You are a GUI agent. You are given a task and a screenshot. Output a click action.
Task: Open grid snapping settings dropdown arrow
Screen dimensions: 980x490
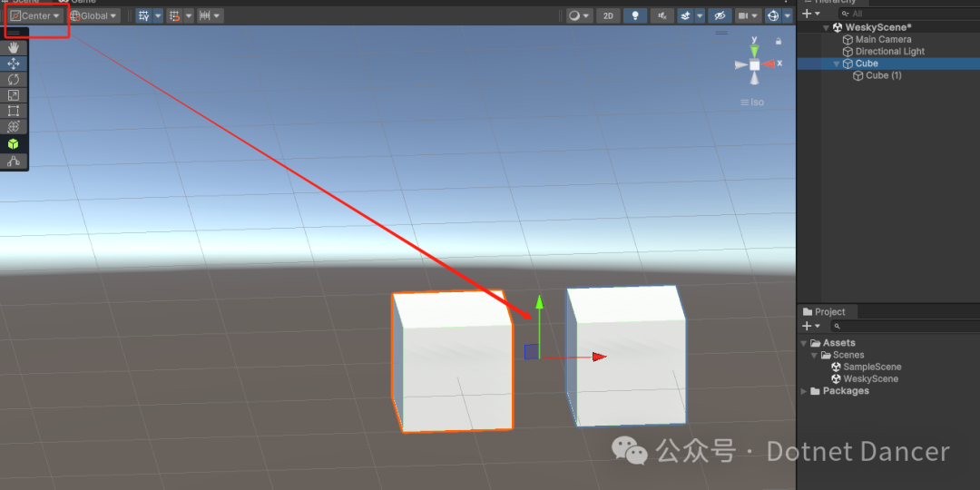click(189, 15)
